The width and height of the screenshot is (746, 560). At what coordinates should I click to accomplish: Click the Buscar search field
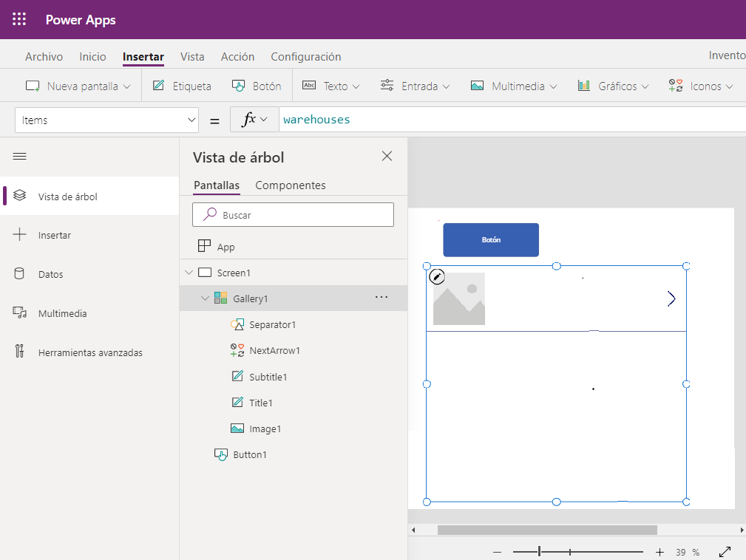coord(293,214)
